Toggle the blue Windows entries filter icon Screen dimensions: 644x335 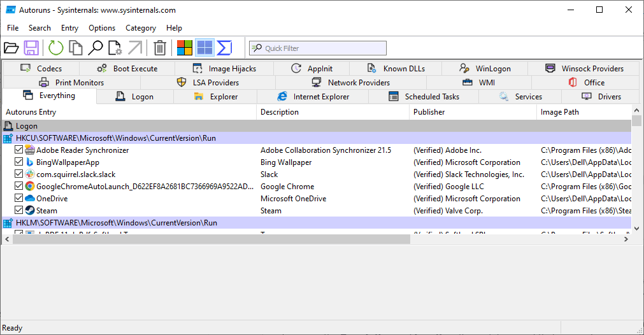(204, 48)
